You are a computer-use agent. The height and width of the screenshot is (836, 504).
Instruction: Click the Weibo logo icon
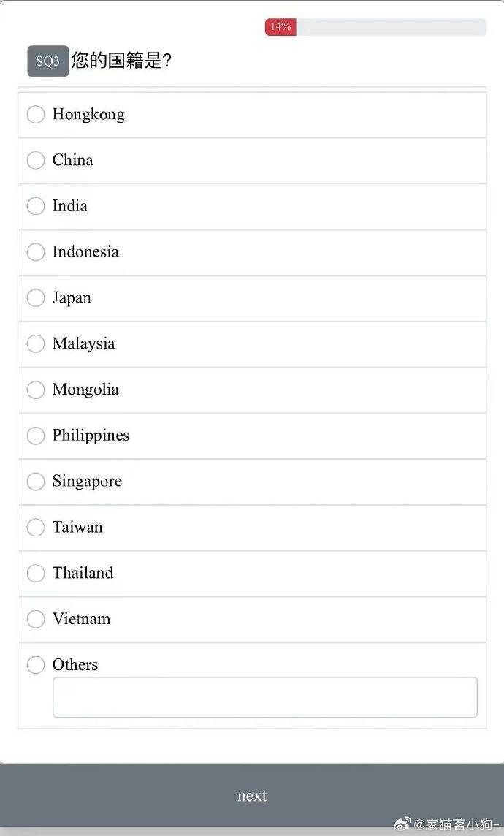tap(403, 824)
